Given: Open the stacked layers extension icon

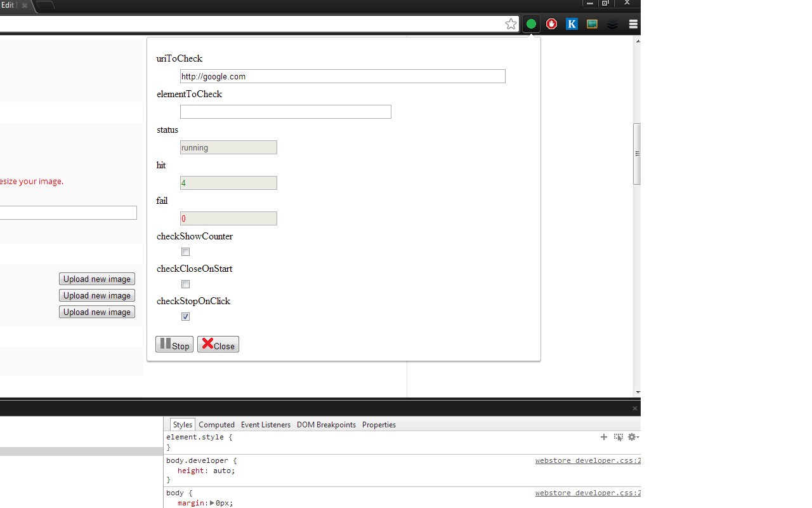Looking at the screenshot, I should point(612,23).
